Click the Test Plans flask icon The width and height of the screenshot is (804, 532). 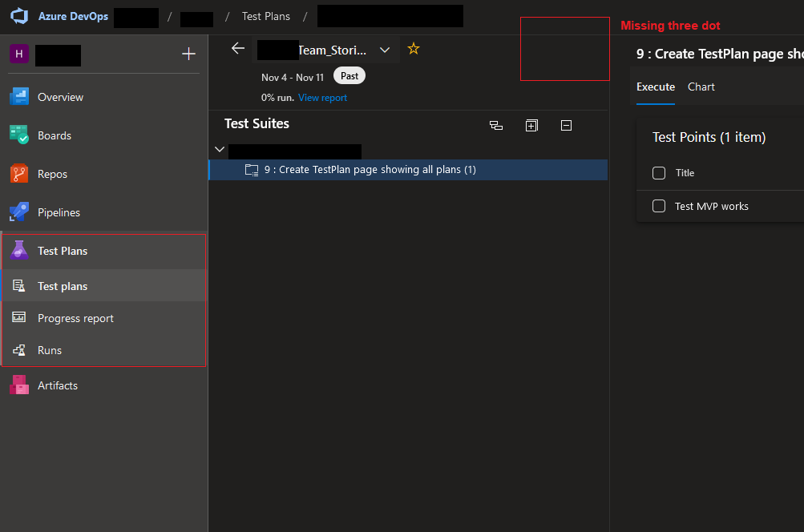click(19, 250)
